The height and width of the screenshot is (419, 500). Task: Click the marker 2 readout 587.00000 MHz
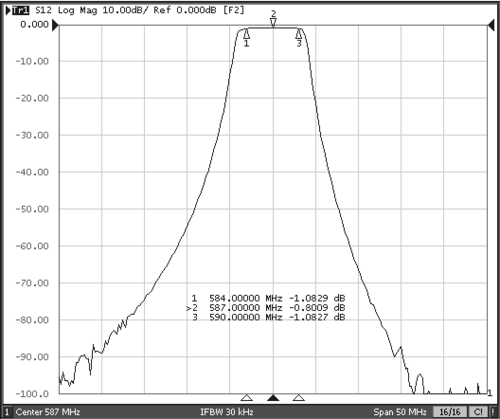pyautogui.click(x=246, y=307)
